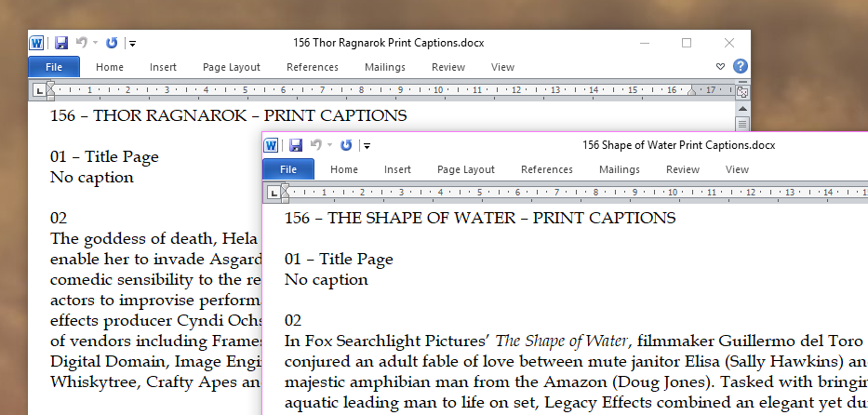Viewport: 868px width, 415px height.
Task: Toggle ruler view button above Thor Ragnarok scrollbar
Action: (x=742, y=92)
